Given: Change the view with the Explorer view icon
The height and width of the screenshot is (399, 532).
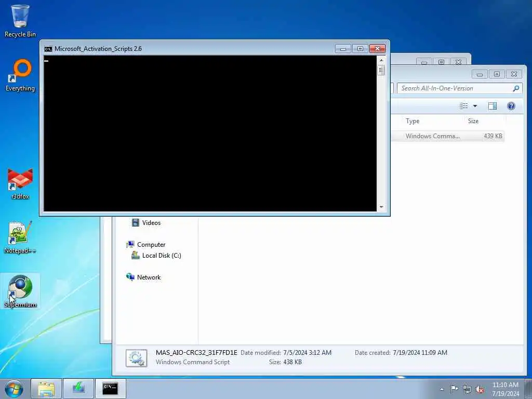Looking at the screenshot, I should tap(464, 106).
